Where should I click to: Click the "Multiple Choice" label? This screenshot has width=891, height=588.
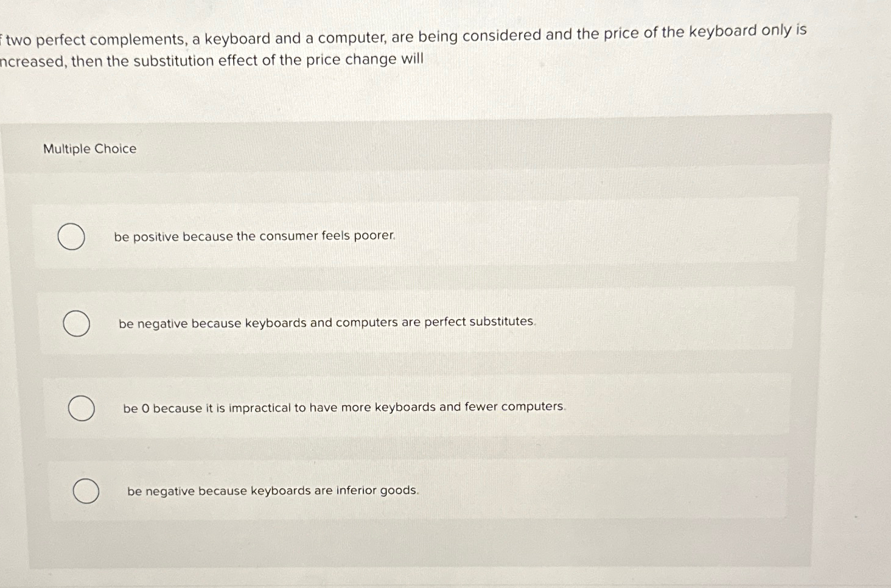(89, 148)
